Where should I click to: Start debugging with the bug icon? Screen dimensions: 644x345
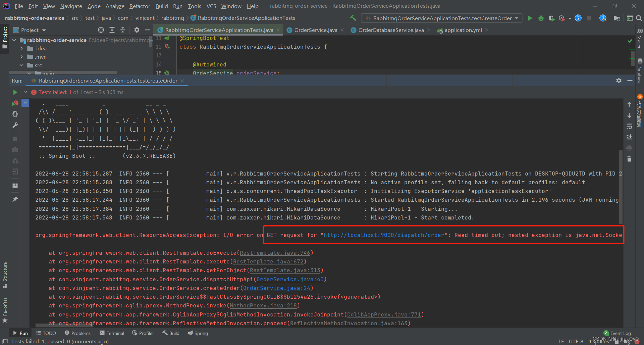pos(541,18)
